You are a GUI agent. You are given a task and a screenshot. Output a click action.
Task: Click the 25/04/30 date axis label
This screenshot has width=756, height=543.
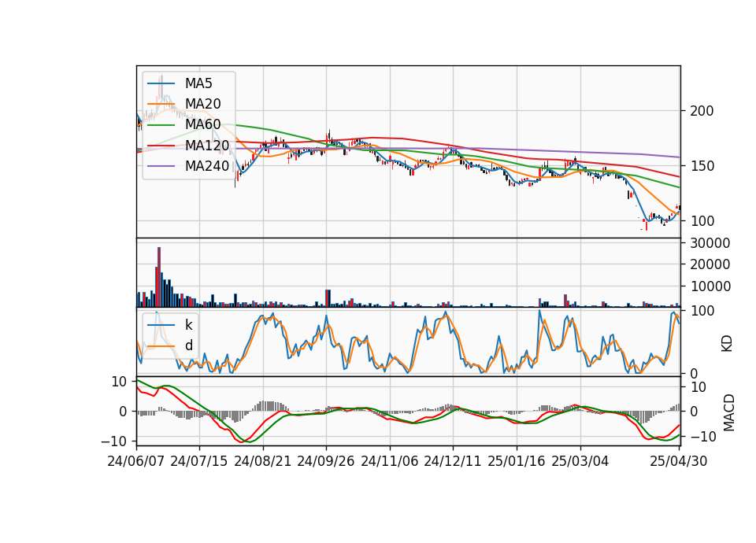point(678,461)
